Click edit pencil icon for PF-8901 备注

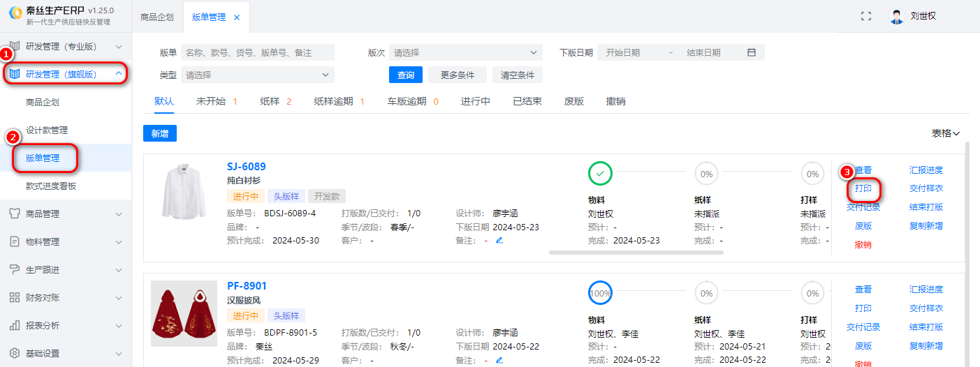499,360
